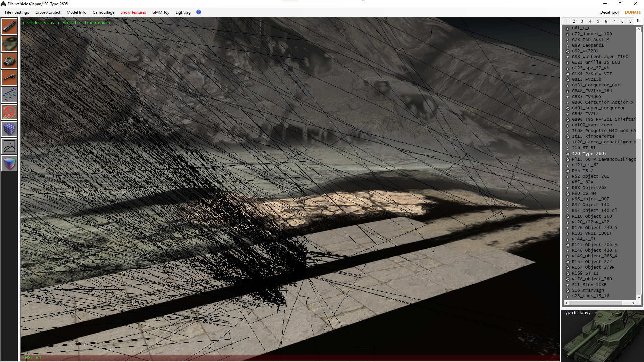Viewport: 644px width, 362px height.
Task: Select R110_Object_260 in tank list
Action: click(592, 216)
